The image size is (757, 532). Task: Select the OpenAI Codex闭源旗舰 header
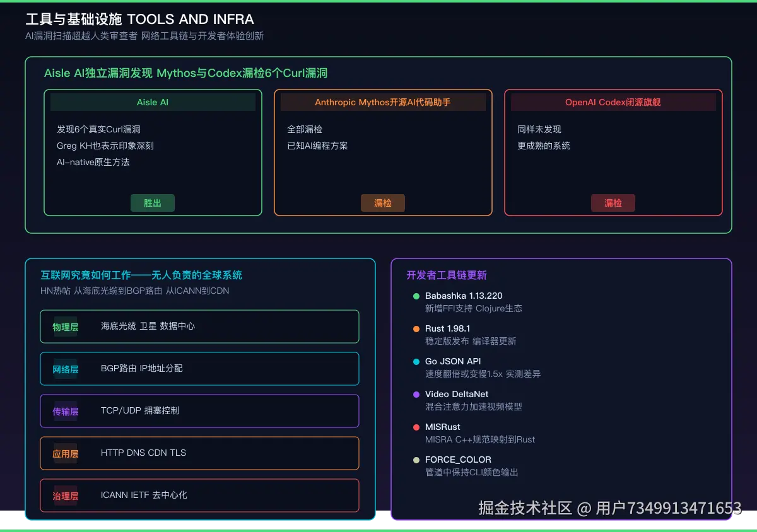pos(613,102)
